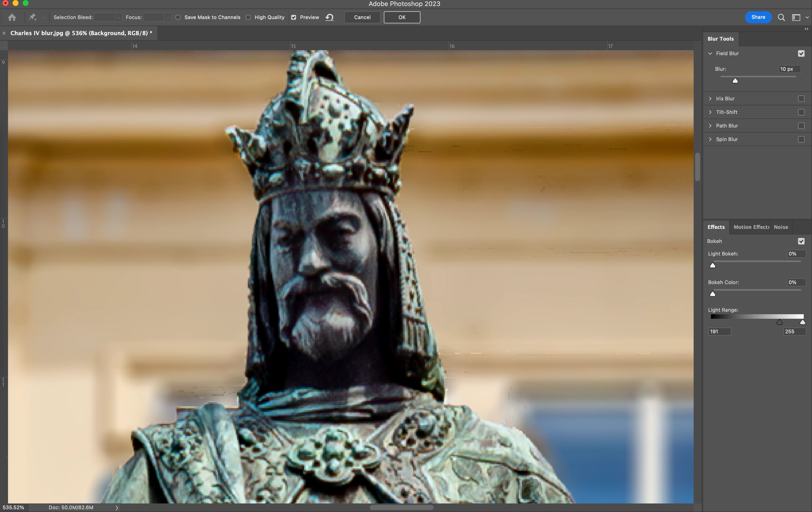The height and width of the screenshot is (512, 812).
Task: Click the Home icon in options bar
Action: coord(12,17)
